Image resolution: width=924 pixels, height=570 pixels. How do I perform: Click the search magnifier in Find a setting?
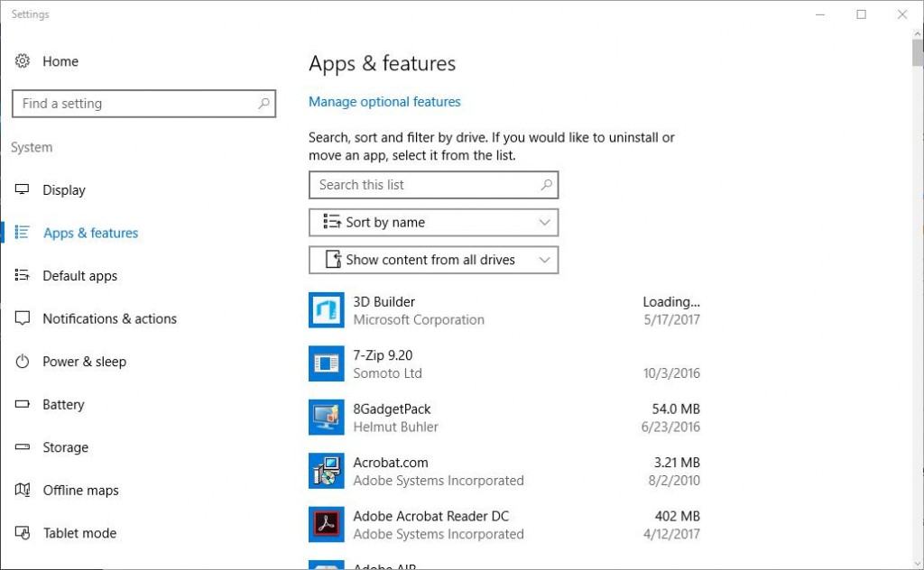[263, 103]
